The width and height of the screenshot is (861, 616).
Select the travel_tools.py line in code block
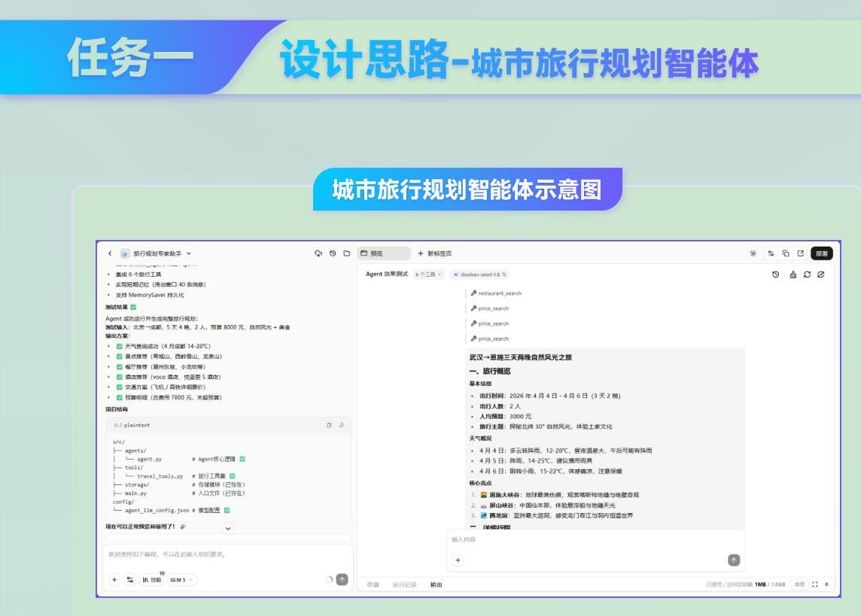pos(180,476)
